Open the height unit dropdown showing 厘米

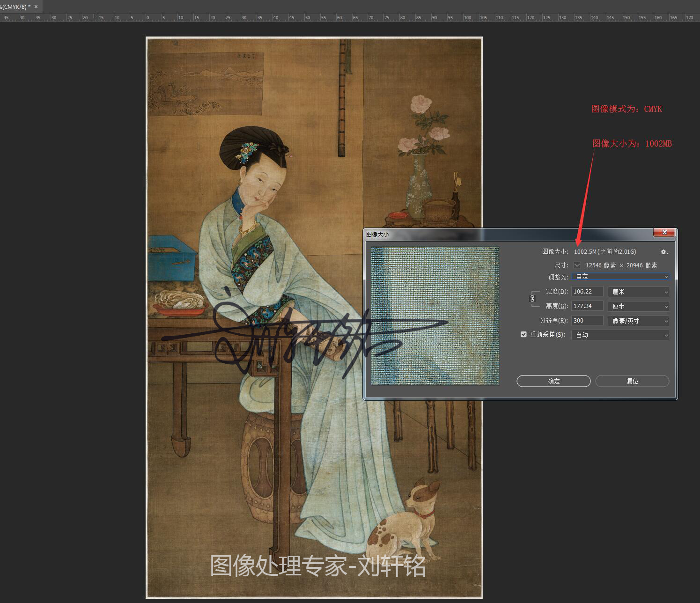click(x=639, y=306)
